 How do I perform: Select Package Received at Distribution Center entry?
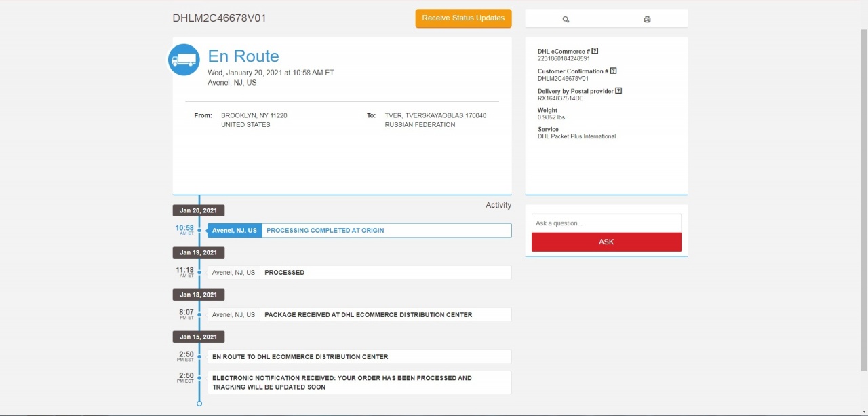[x=359, y=315]
